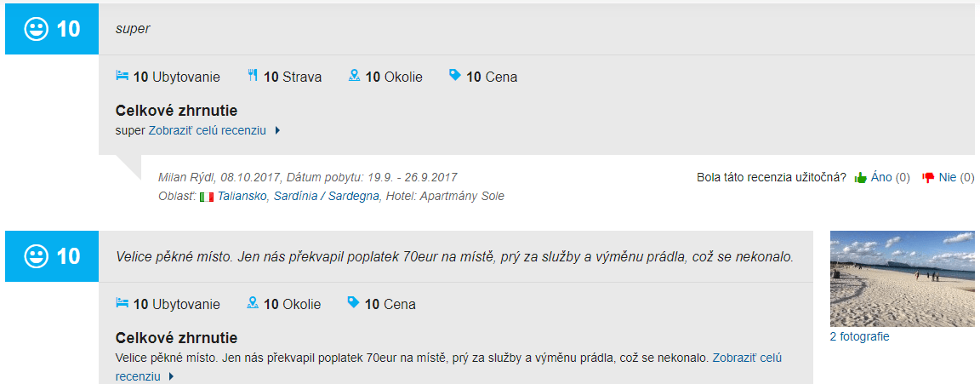Expand the full review about the 70eur fee
The image size is (980, 384).
pos(746,358)
